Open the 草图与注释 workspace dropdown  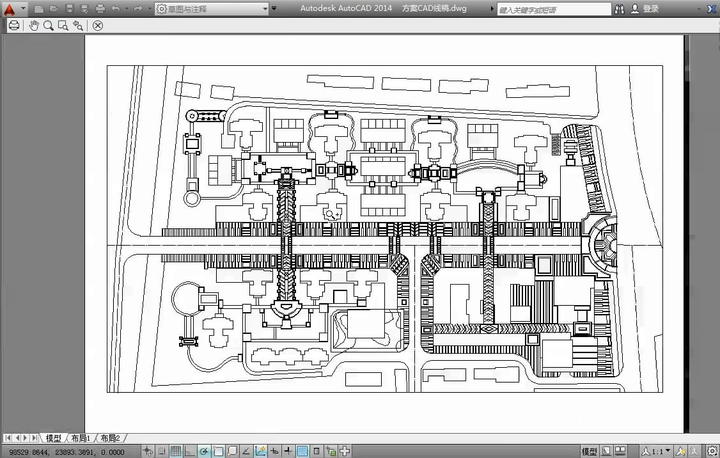212,9
